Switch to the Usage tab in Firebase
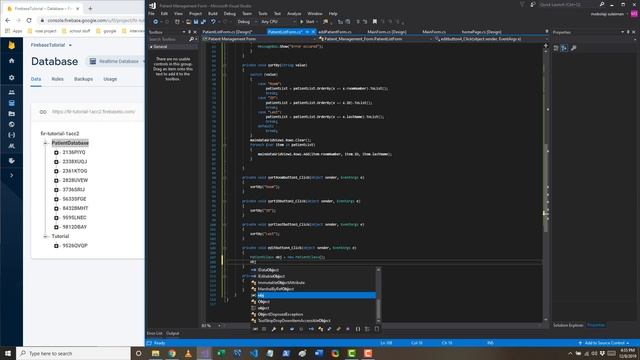The width and height of the screenshot is (640, 360). coord(110,79)
